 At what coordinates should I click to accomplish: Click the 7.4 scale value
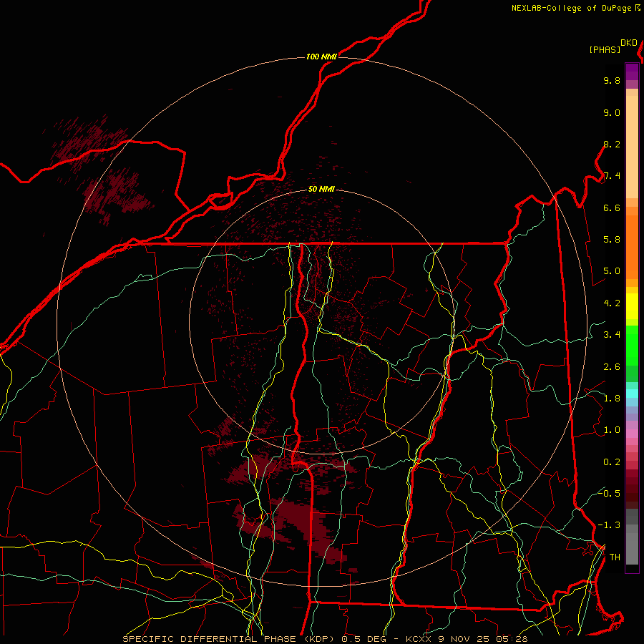click(x=612, y=176)
